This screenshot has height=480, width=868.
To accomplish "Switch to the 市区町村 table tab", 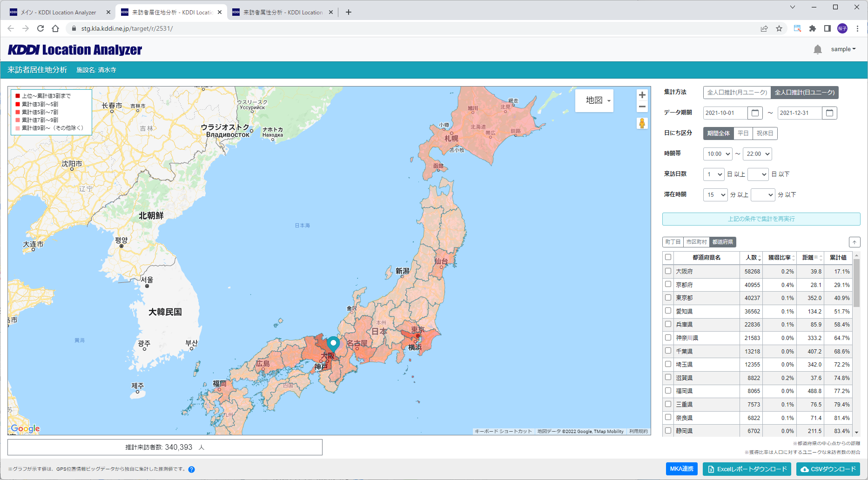I will coord(697,242).
